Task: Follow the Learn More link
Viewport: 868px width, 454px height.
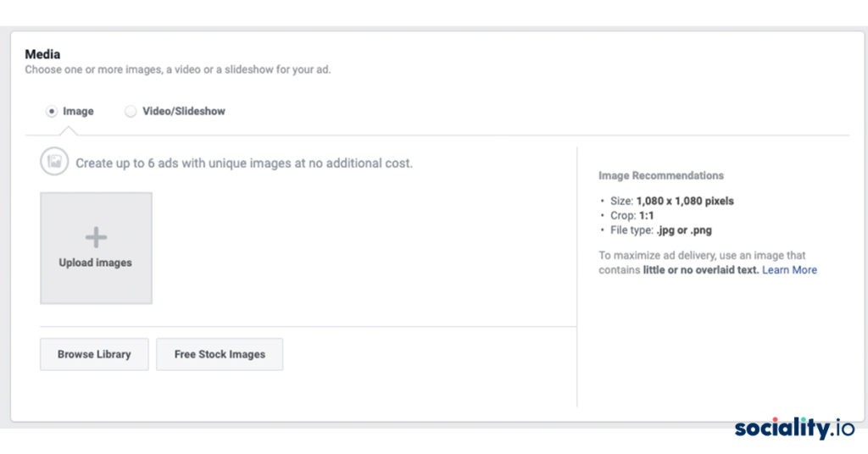Action: click(x=789, y=270)
